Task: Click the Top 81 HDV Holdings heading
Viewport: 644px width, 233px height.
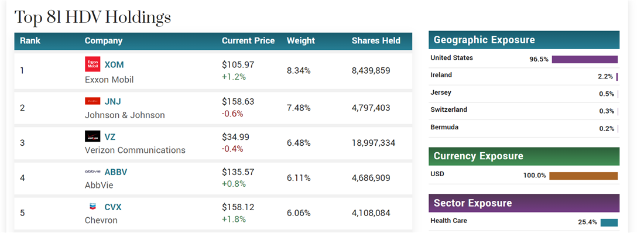Action: coord(93,17)
